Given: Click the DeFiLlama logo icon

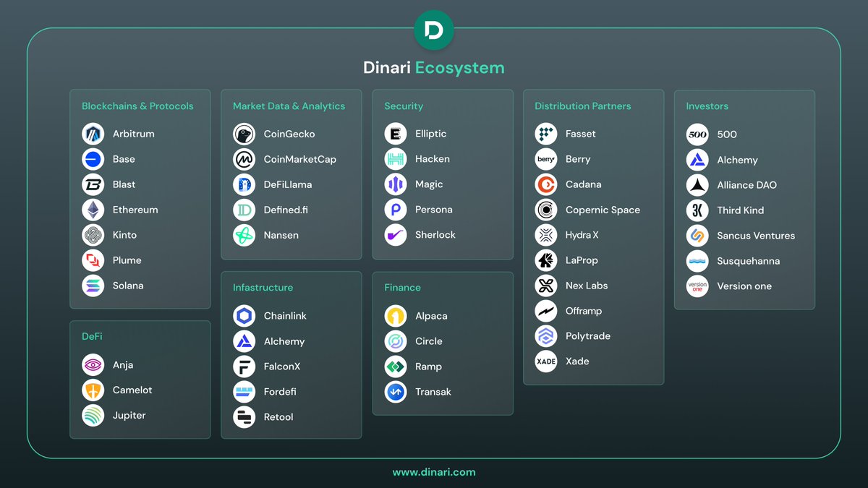Looking at the screenshot, I should (x=244, y=184).
